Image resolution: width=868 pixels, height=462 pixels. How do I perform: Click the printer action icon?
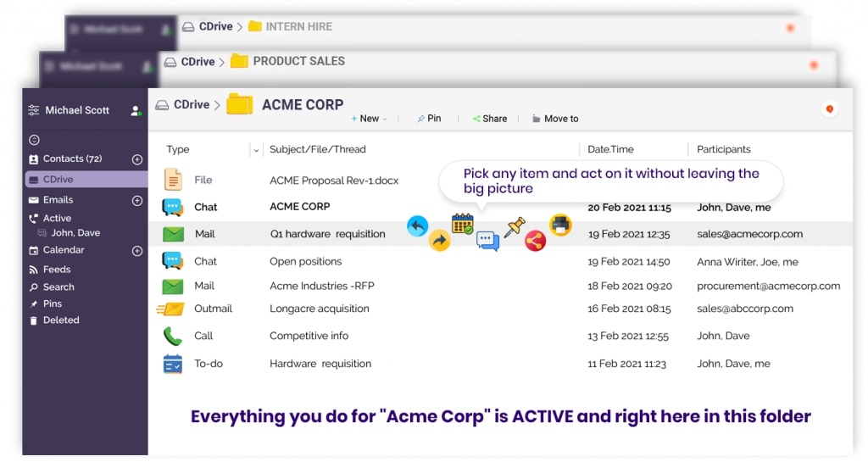[560, 225]
